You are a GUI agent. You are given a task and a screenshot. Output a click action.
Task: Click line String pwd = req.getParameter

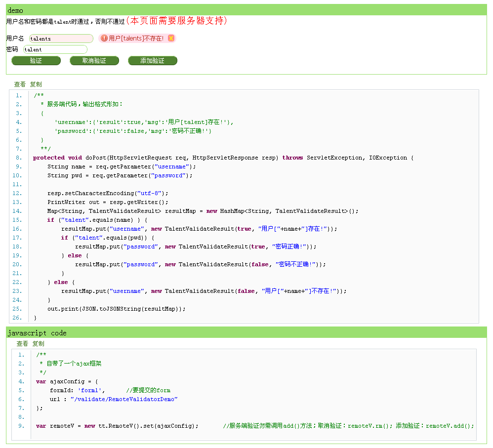(120, 175)
